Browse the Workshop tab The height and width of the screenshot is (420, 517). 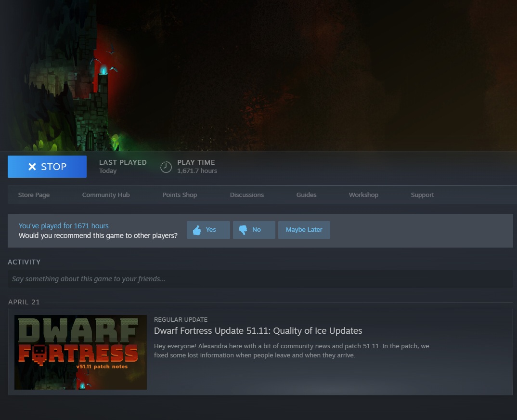(363, 195)
